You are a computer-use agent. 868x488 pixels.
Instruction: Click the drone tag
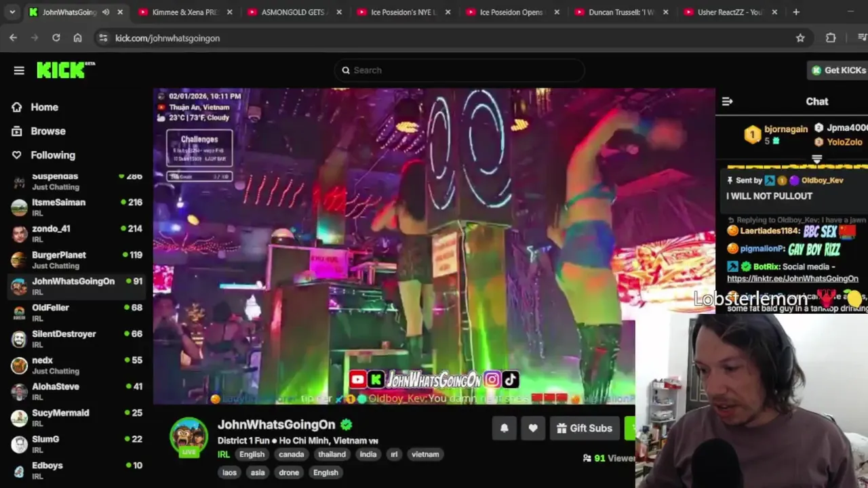click(x=289, y=472)
